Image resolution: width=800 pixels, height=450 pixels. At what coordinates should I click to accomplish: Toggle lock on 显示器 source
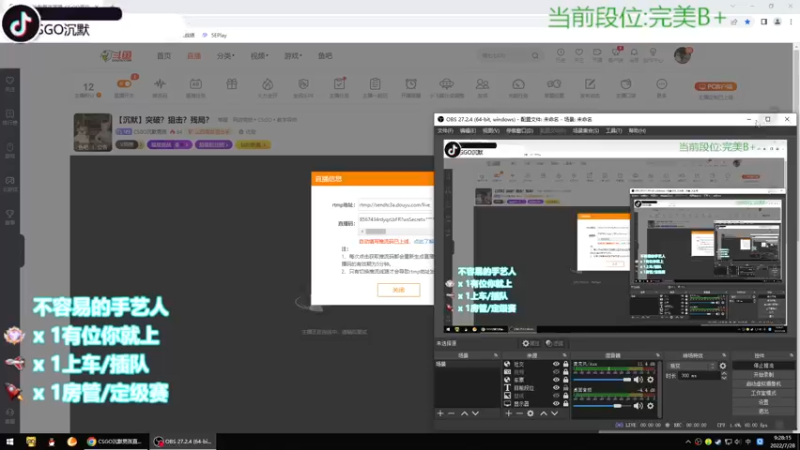coord(565,404)
